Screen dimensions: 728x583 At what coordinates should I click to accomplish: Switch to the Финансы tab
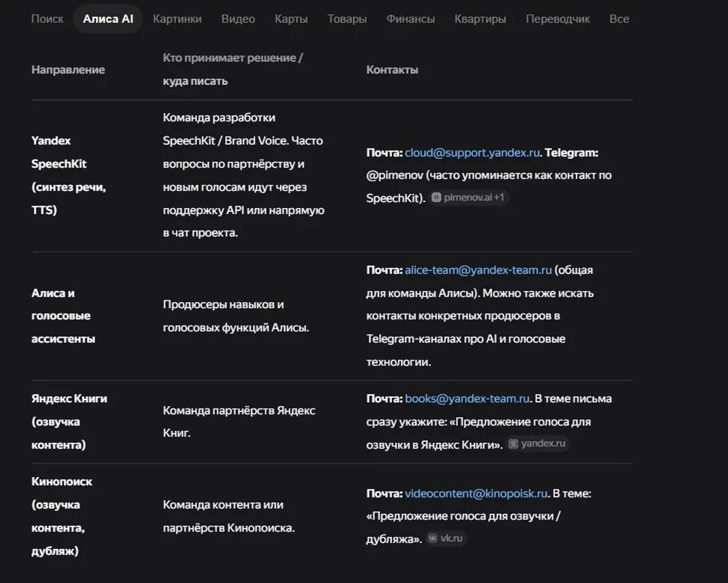[x=411, y=19]
